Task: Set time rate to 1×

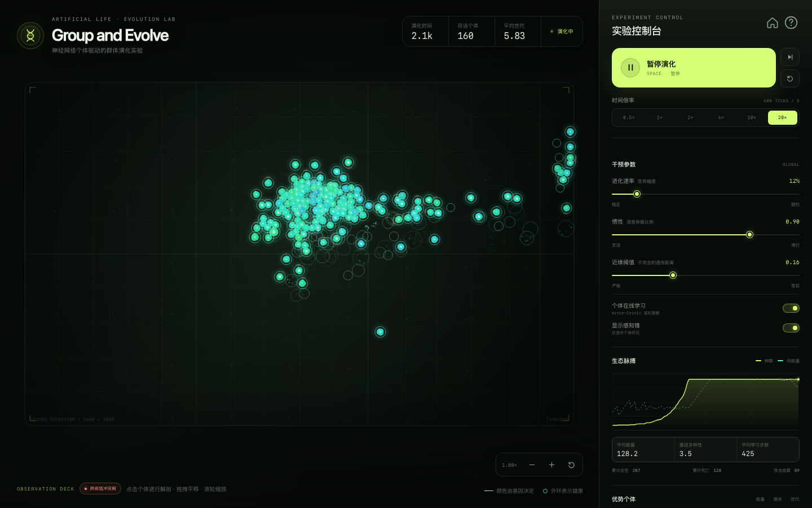Action: [x=659, y=117]
